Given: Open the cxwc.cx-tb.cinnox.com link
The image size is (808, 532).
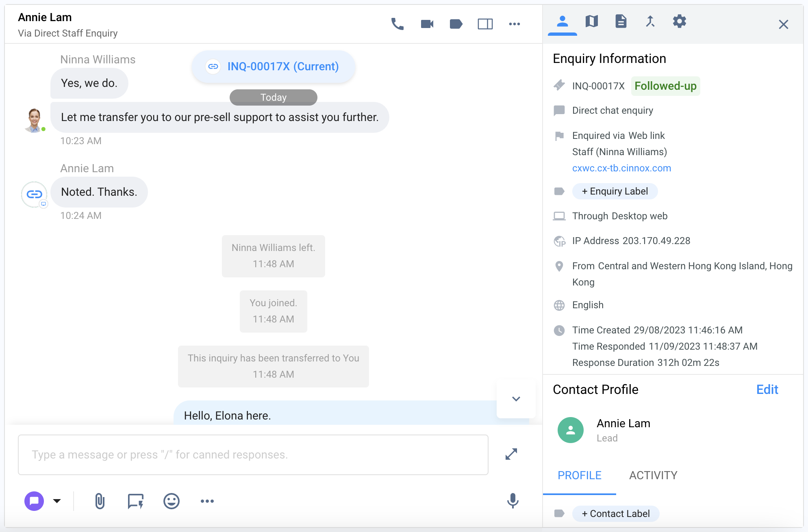Looking at the screenshot, I should tap(621, 168).
